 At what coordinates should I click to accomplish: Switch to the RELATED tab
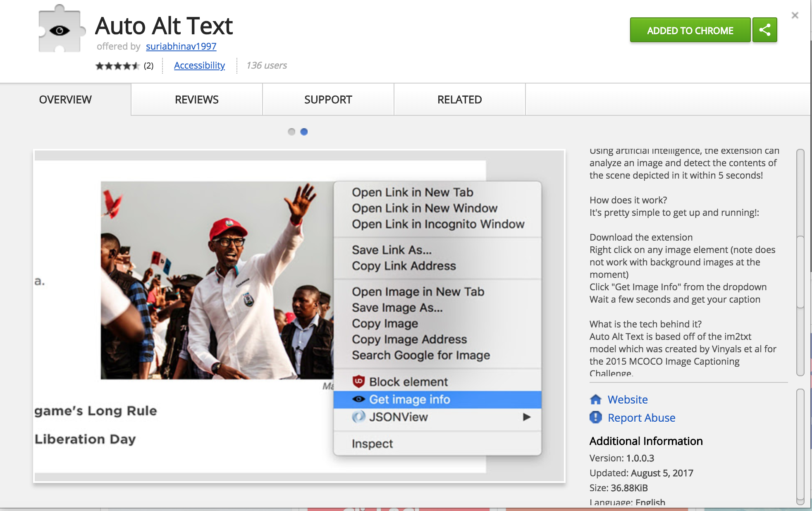(x=460, y=100)
